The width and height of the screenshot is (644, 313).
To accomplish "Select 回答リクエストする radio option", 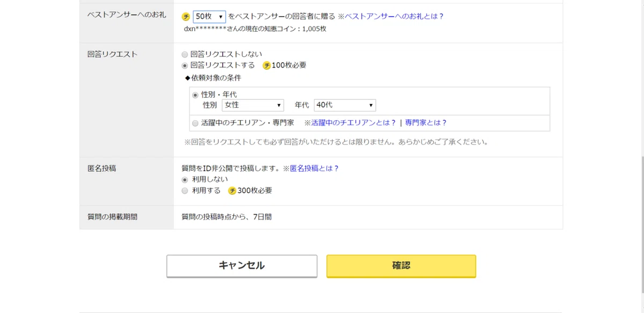I will 185,65.
